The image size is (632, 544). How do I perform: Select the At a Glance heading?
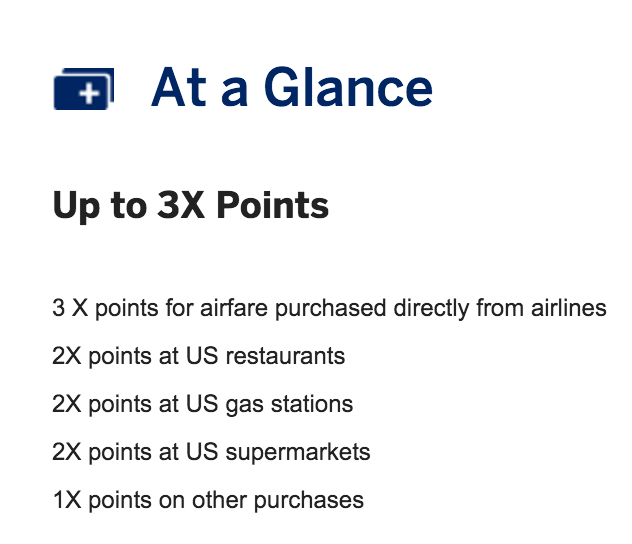pos(292,87)
